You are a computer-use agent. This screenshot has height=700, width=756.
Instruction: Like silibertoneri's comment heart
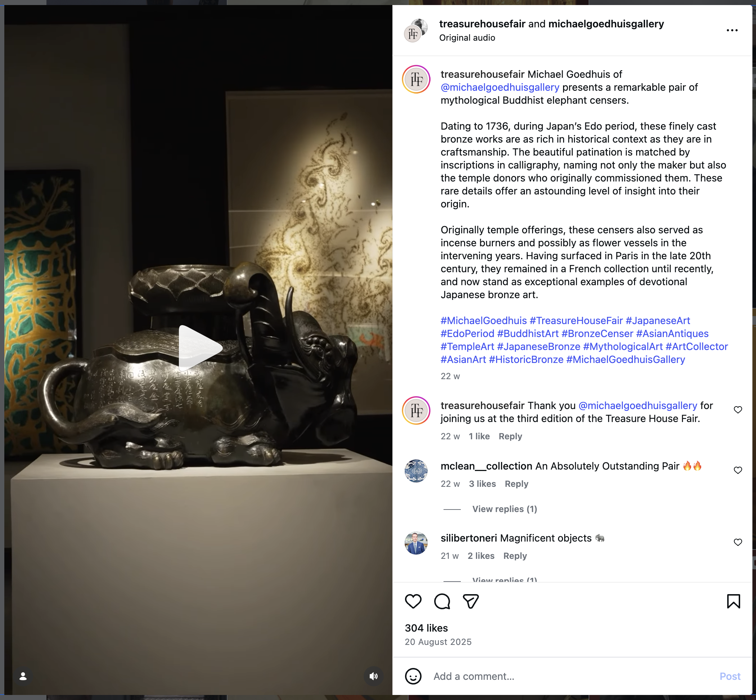[x=738, y=542]
